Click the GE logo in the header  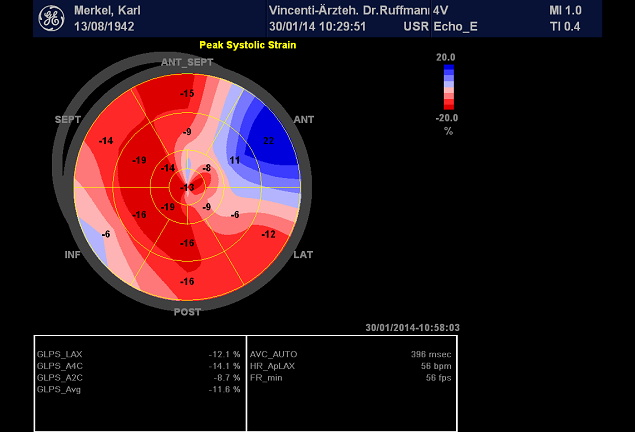[51, 18]
